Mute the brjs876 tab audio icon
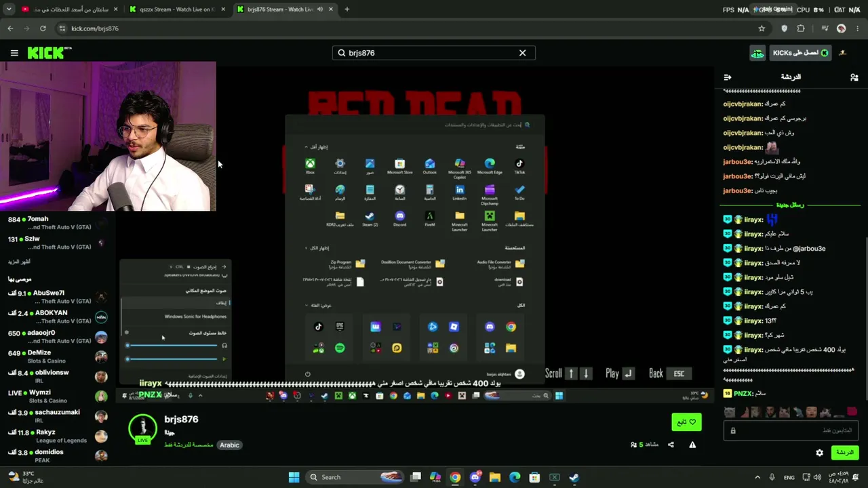 [320, 9]
